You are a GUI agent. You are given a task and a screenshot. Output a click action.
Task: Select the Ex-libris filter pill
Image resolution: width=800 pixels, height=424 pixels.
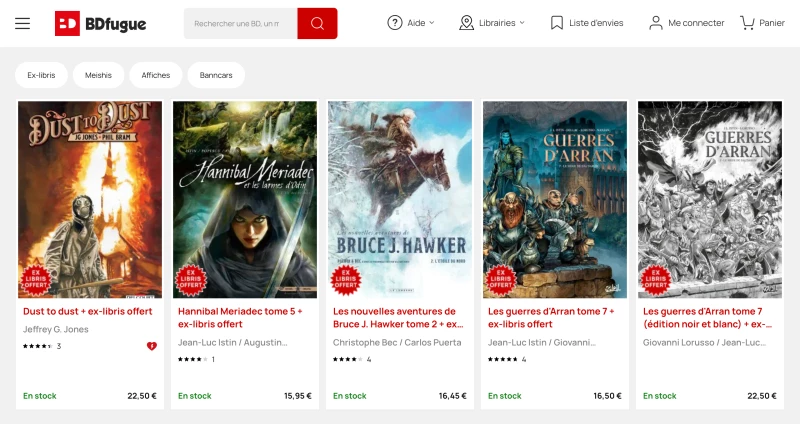(41, 75)
